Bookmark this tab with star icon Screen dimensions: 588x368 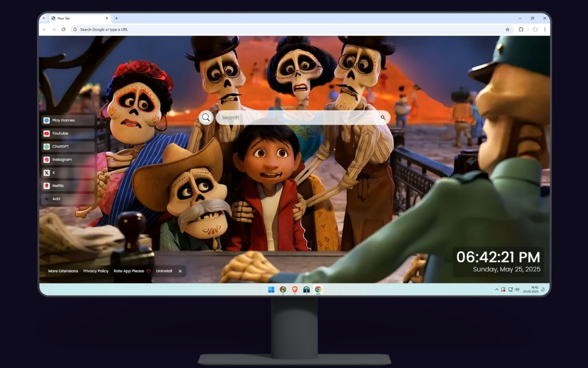508,29
